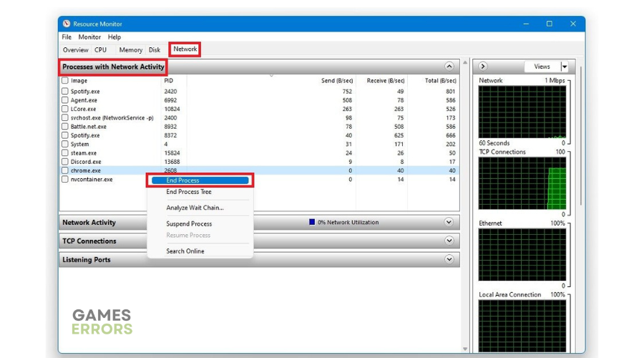Check the chrome.exe checkbox
This screenshot has height=358, width=644.
[x=65, y=170]
